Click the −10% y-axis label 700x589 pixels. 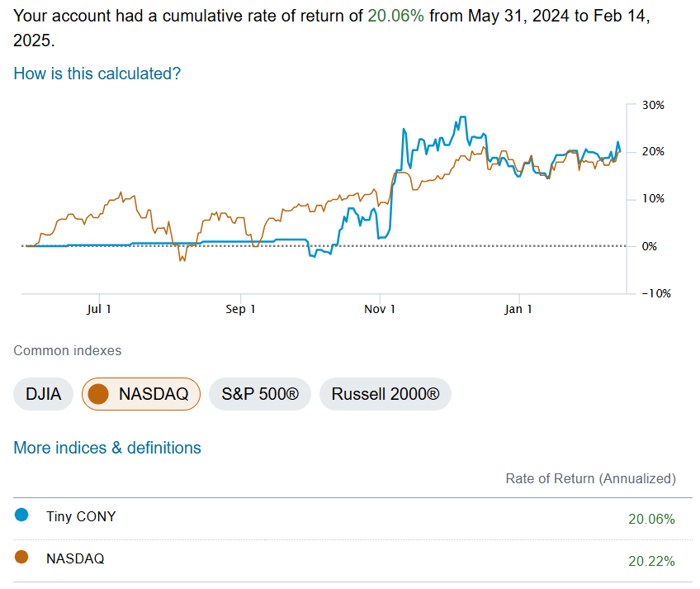(x=656, y=293)
